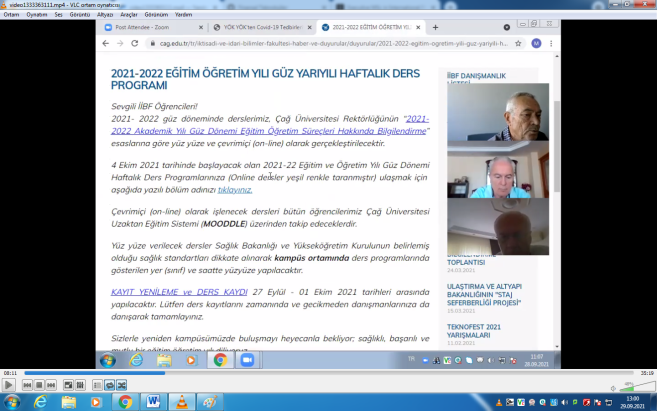Switch to Word on main taskbar
The width and height of the screenshot is (657, 411).
click(x=153, y=402)
